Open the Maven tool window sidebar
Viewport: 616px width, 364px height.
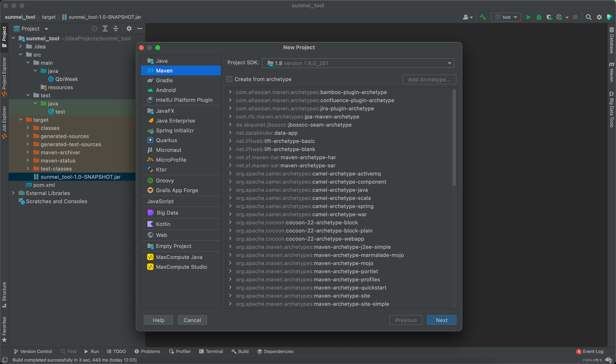[x=611, y=72]
